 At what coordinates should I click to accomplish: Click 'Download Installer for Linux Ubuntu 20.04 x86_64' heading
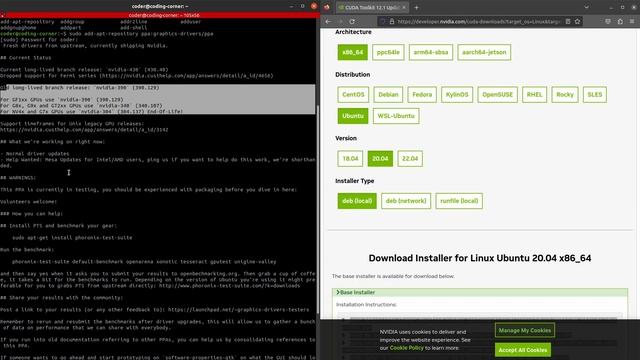tap(480, 258)
